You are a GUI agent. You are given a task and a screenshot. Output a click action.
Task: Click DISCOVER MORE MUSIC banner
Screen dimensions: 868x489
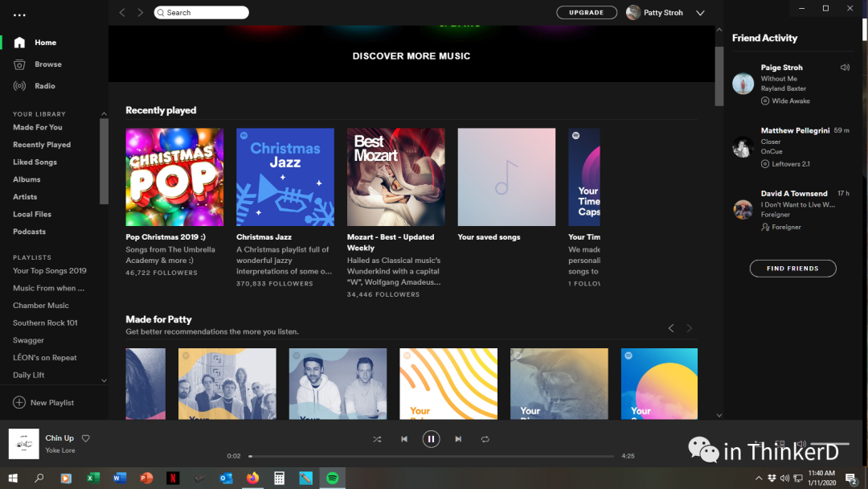[411, 56]
